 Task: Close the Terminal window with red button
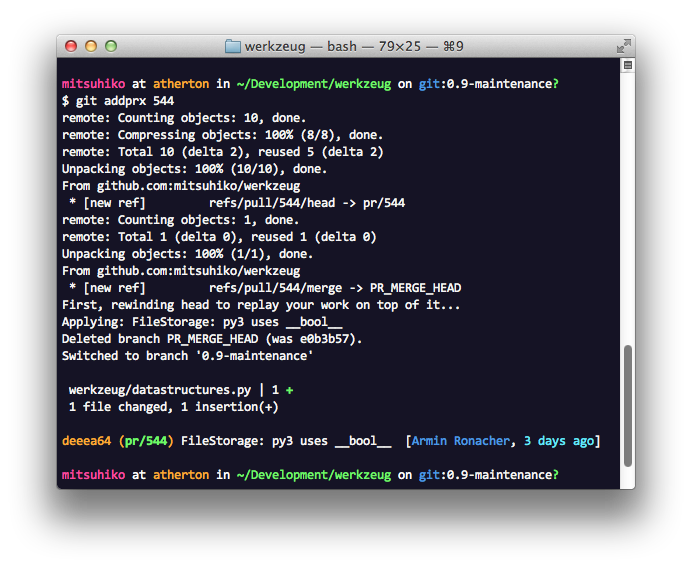tap(71, 46)
